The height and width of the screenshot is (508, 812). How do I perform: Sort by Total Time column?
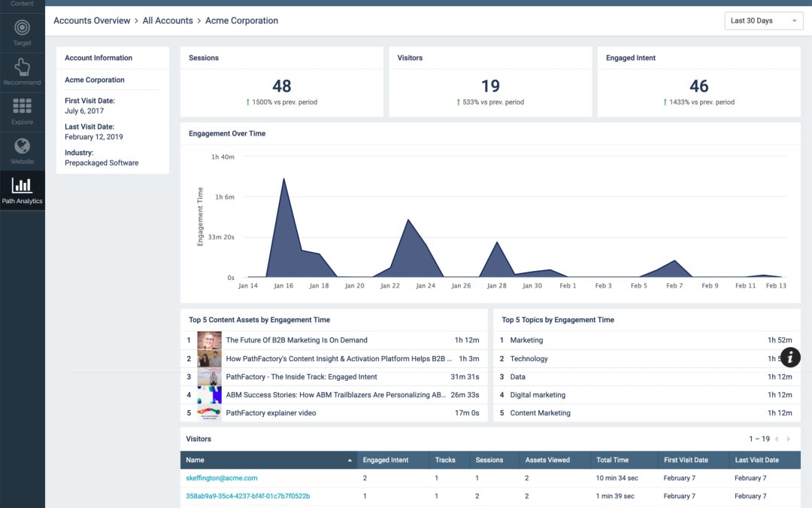612,461
